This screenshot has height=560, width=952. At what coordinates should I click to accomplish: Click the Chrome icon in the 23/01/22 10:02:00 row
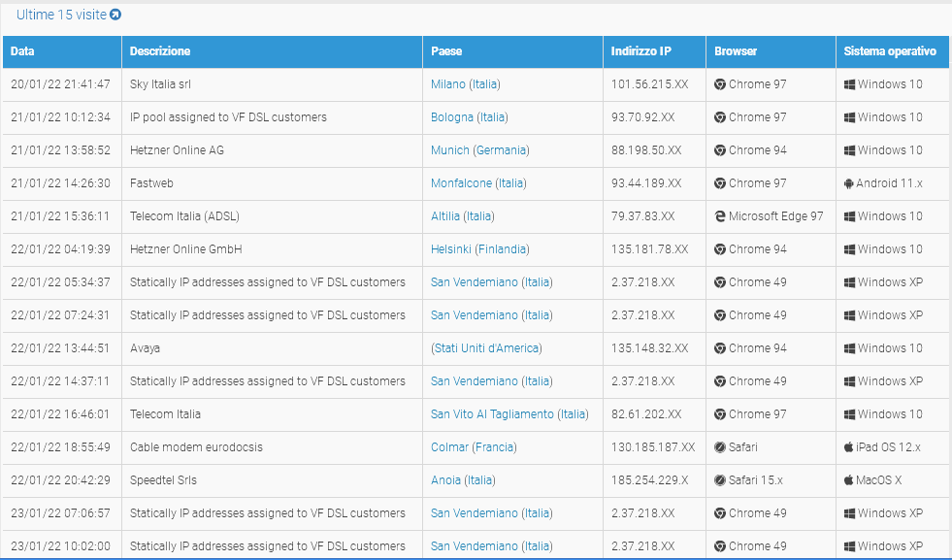720,546
